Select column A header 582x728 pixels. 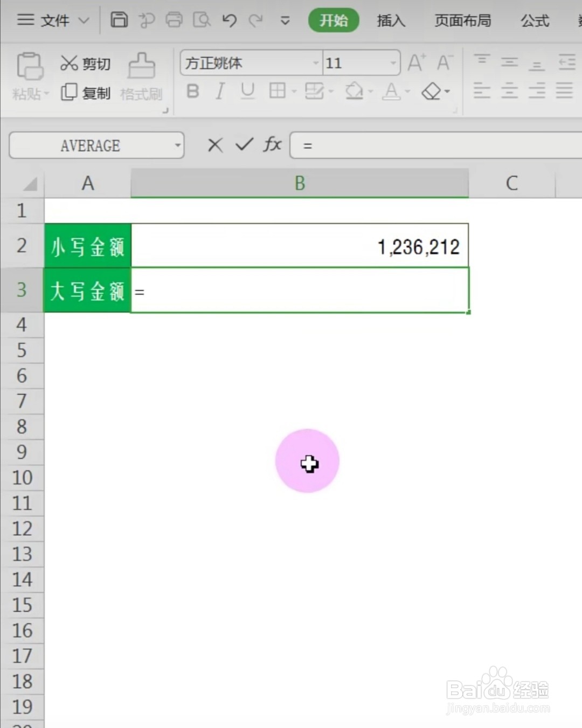(x=88, y=184)
